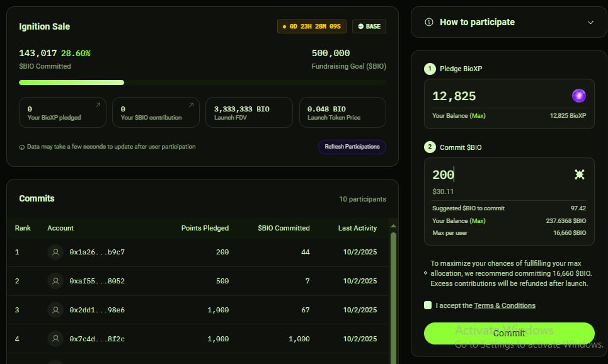Sort by Account column header
The width and height of the screenshot is (608, 364).
coord(60,228)
